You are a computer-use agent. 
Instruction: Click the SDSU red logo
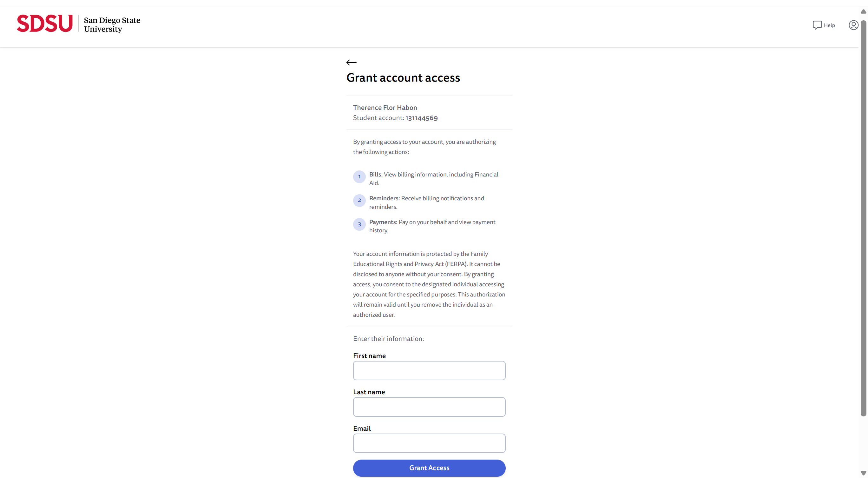click(x=45, y=23)
